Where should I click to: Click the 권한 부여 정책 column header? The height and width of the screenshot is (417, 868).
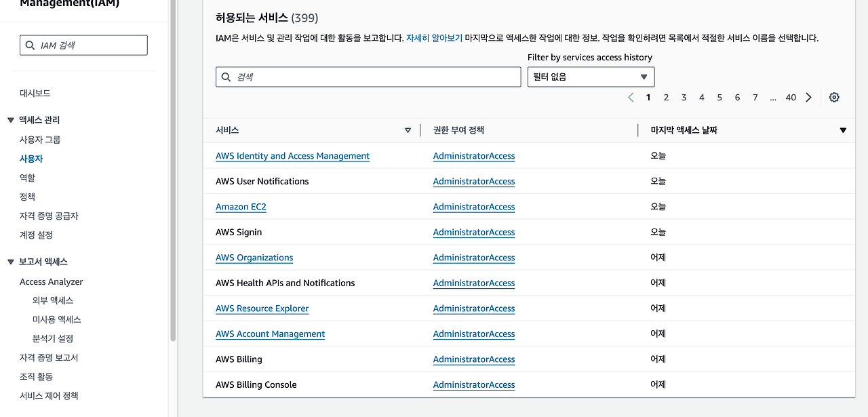click(458, 130)
